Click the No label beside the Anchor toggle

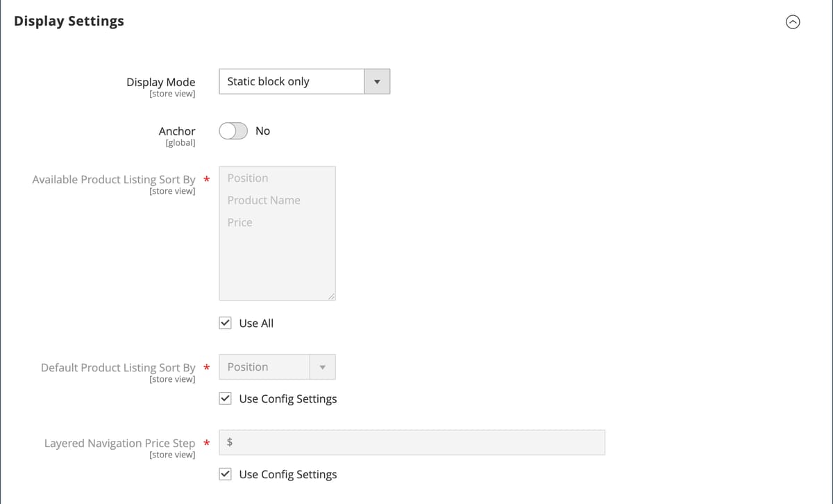(263, 131)
